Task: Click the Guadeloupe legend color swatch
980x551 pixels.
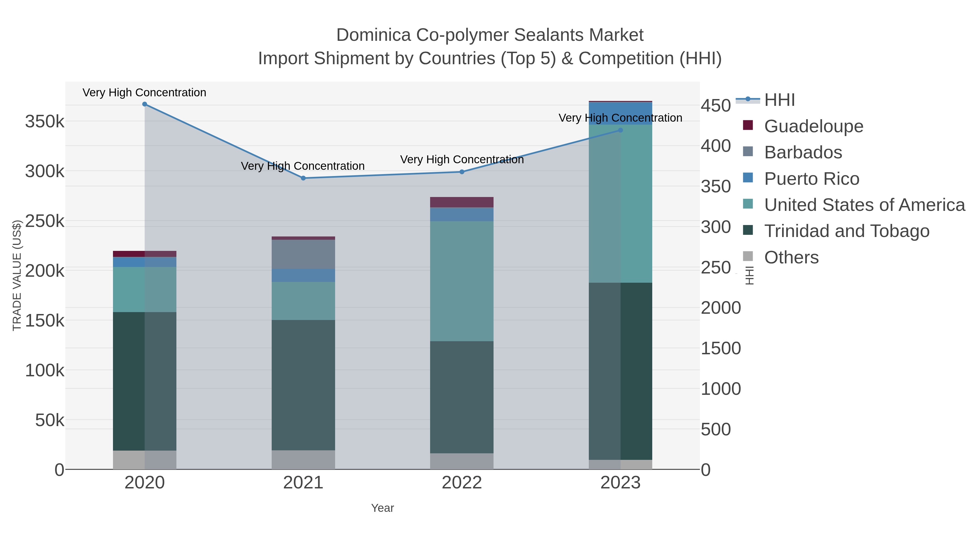Action: (x=748, y=125)
